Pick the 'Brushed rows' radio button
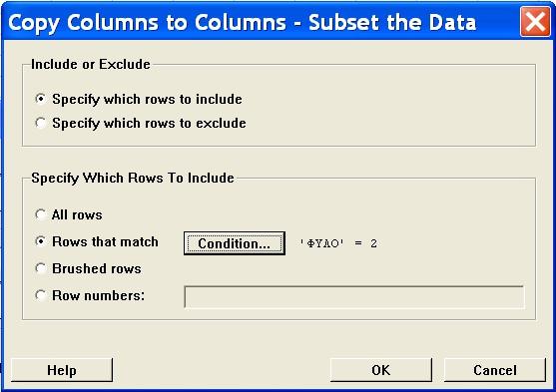Viewport: 556px width, 392px height. 40,268
